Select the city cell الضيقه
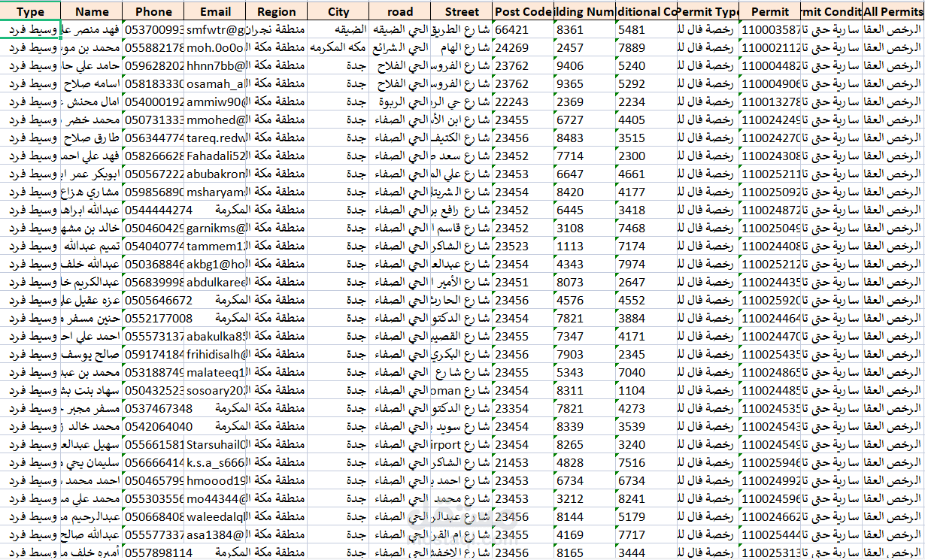Viewport: 925px width, 560px height. (338, 29)
